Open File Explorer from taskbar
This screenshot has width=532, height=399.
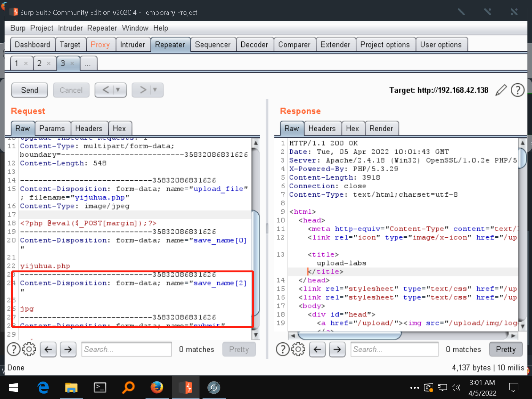click(x=71, y=388)
